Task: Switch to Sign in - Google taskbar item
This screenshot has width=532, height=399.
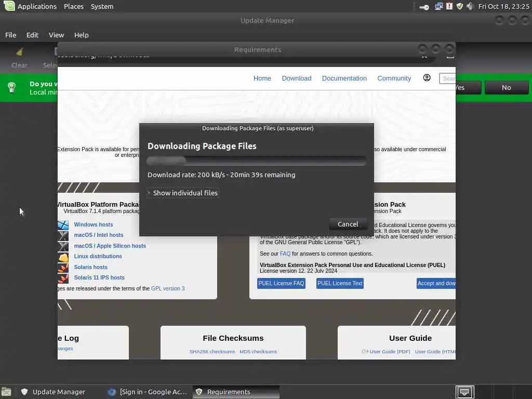Action: (x=148, y=392)
